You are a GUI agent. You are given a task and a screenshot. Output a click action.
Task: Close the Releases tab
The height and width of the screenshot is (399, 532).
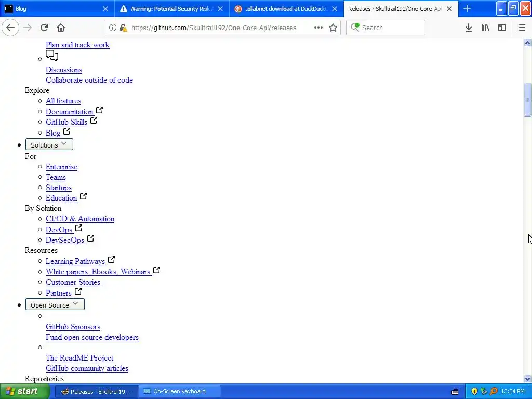click(449, 9)
